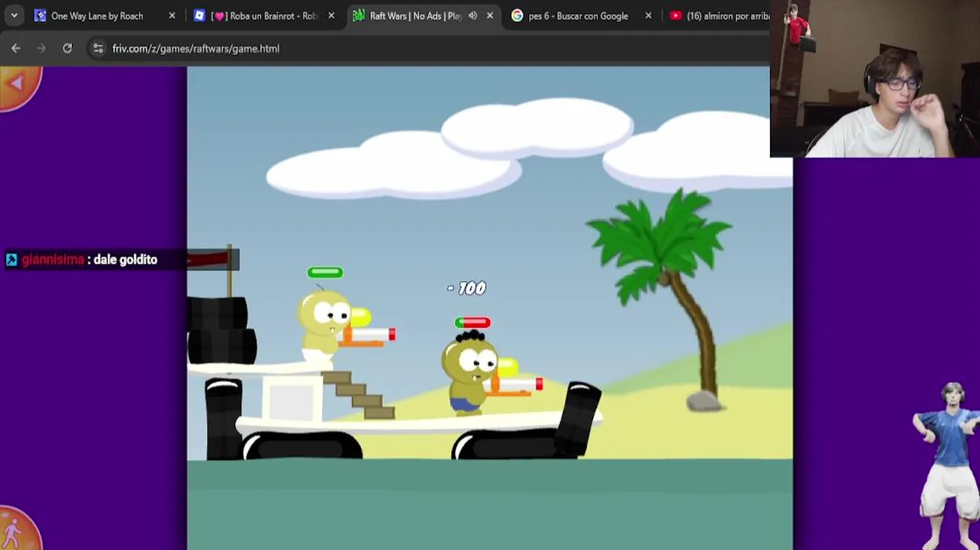Open the tab search dropdown arrow

coord(14,15)
